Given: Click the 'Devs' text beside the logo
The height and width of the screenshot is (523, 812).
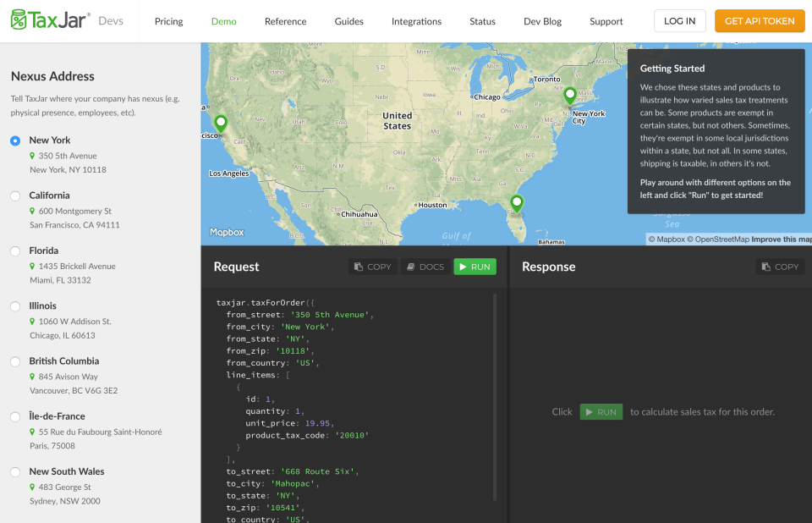Looking at the screenshot, I should (x=111, y=20).
